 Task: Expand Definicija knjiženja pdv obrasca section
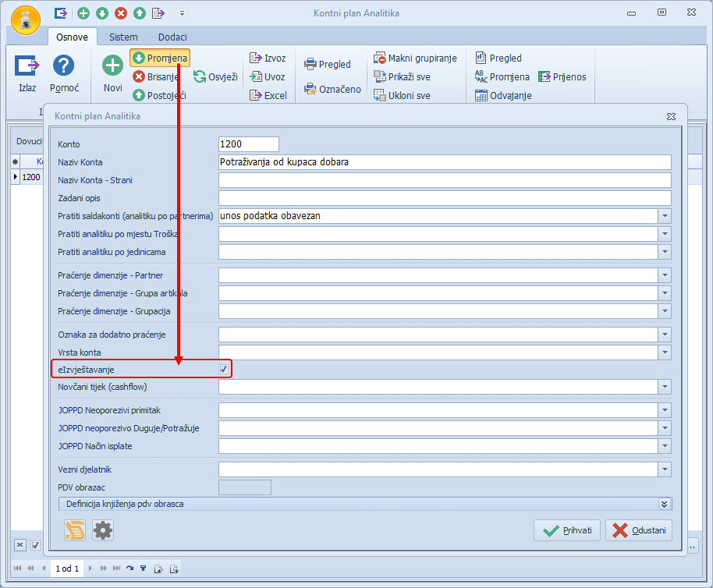click(x=665, y=504)
